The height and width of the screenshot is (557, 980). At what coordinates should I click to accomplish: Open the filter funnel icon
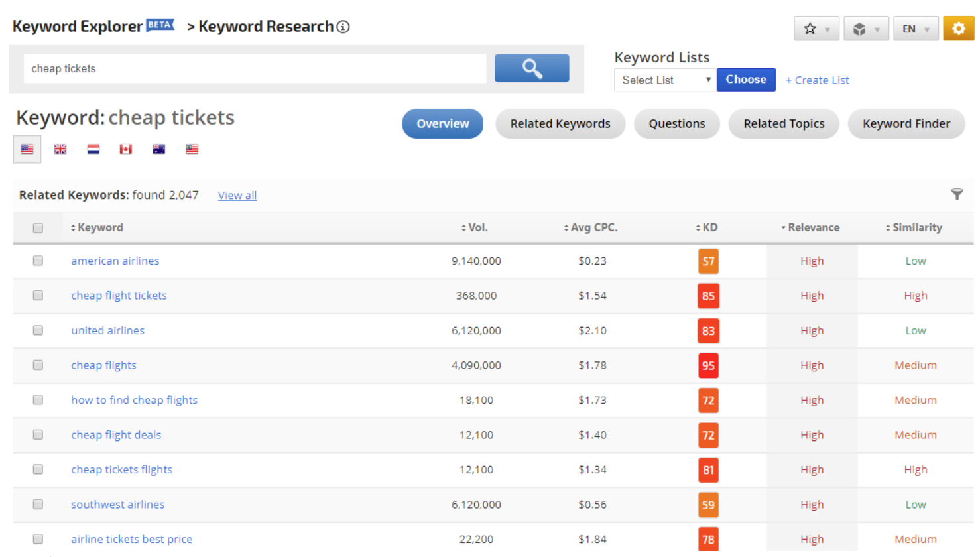click(x=957, y=194)
